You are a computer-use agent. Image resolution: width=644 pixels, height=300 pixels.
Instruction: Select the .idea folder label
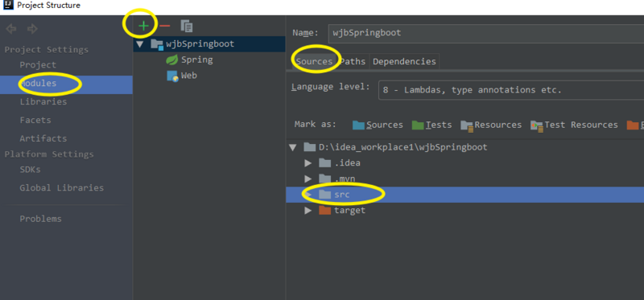pyautogui.click(x=347, y=163)
